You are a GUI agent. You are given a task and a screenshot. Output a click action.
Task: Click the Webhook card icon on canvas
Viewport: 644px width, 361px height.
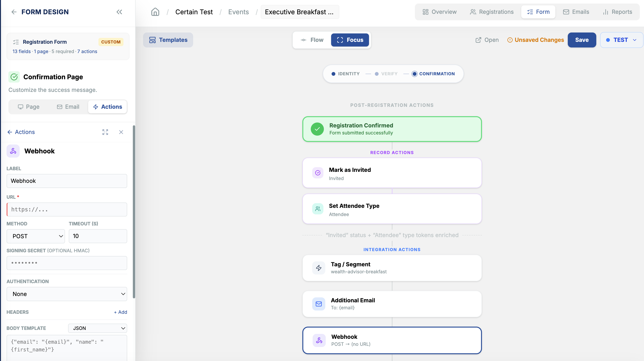click(319, 340)
